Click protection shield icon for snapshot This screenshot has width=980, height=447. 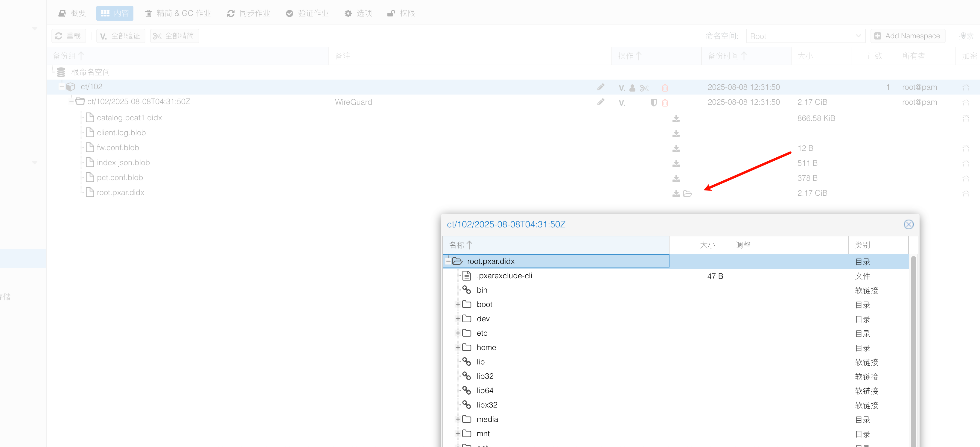coord(654,103)
